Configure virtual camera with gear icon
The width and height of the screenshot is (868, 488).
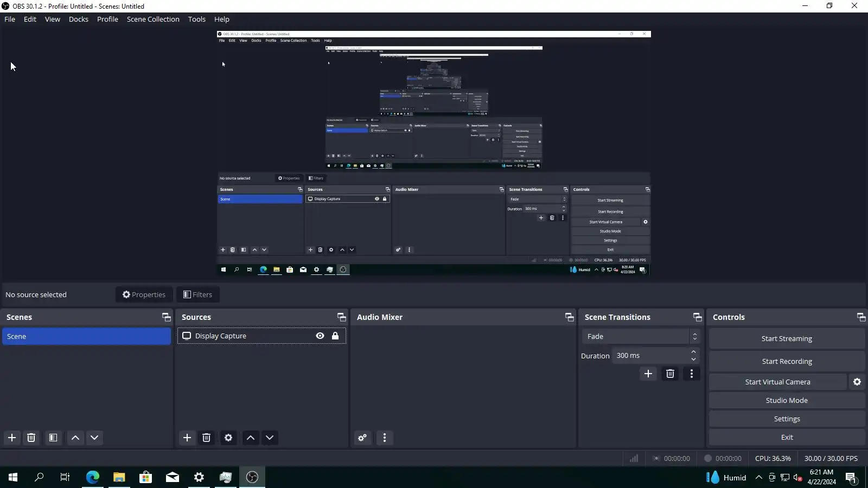[857, 382]
